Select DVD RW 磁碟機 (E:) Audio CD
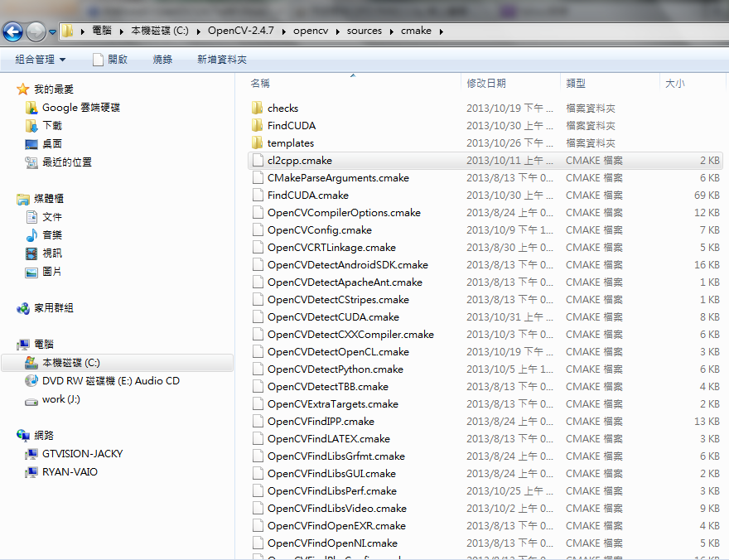 [102, 381]
